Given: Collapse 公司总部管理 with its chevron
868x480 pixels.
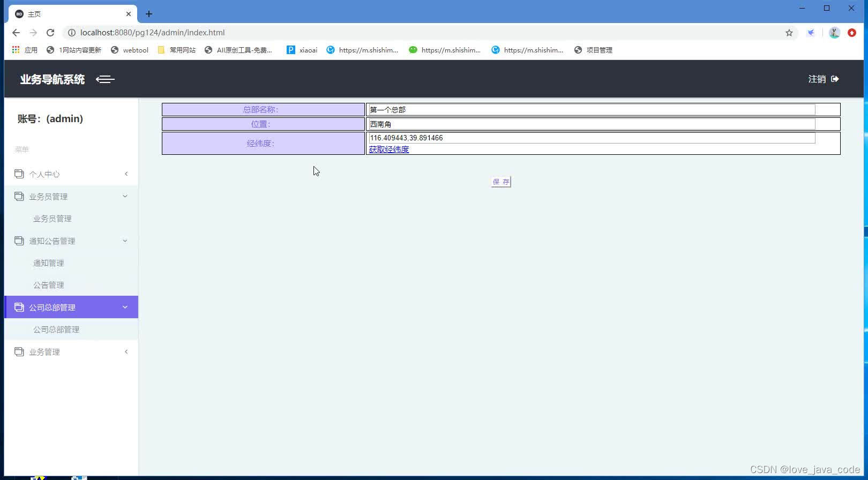Looking at the screenshot, I should [x=125, y=307].
